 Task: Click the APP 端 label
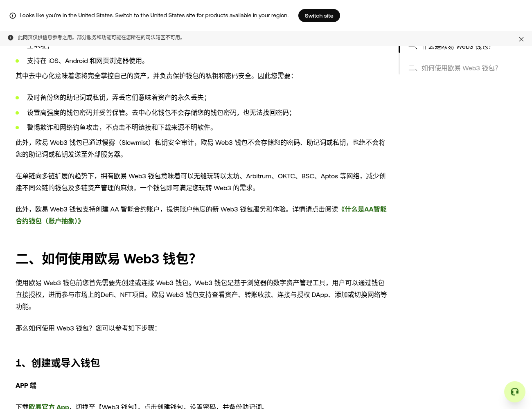26,386
